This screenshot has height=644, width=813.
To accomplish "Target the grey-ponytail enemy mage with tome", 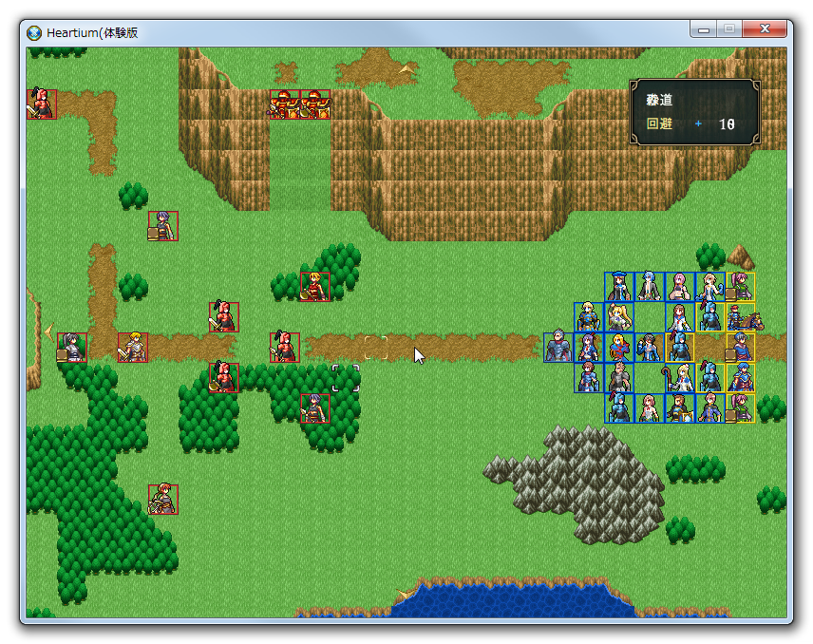I will [72, 348].
